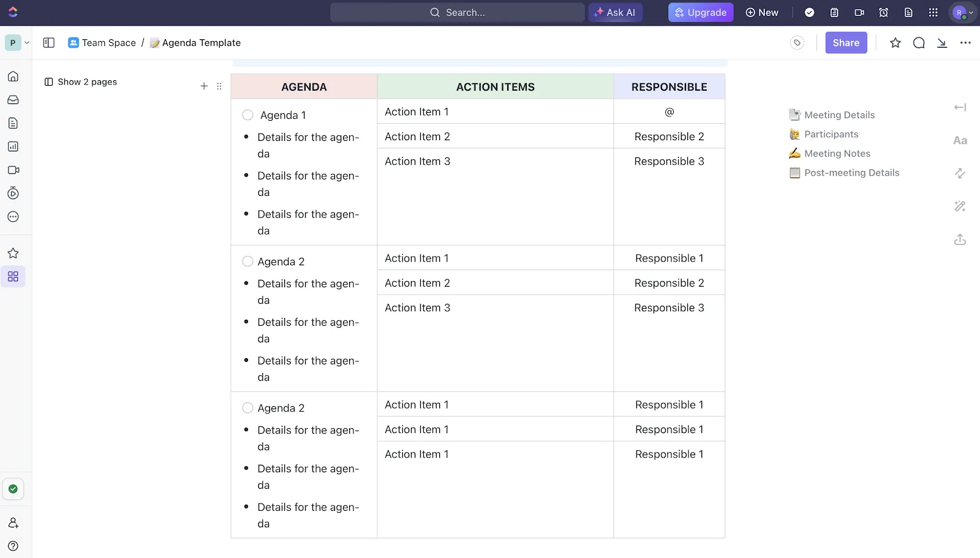The width and height of the screenshot is (980, 558).
Task: Expand Show 2 pages list
Action: coord(81,82)
